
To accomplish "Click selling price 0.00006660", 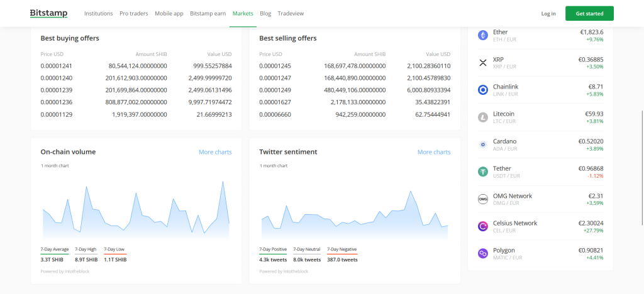I will pyautogui.click(x=275, y=115).
